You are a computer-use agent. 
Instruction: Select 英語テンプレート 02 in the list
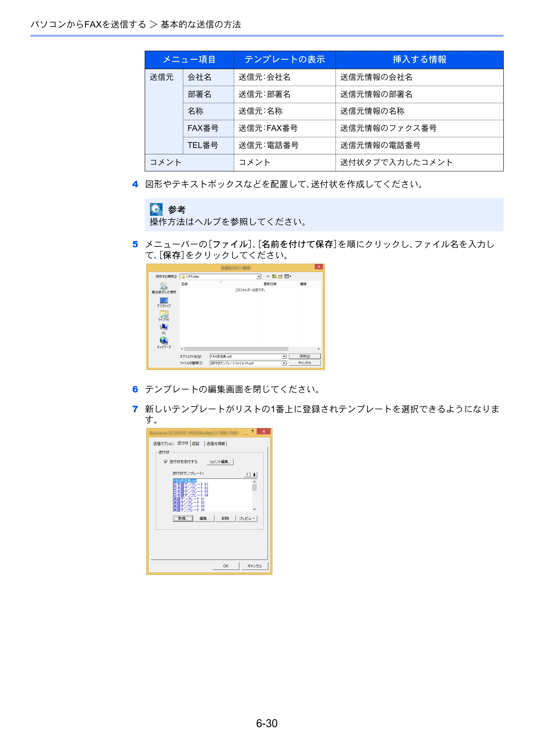[x=189, y=502]
